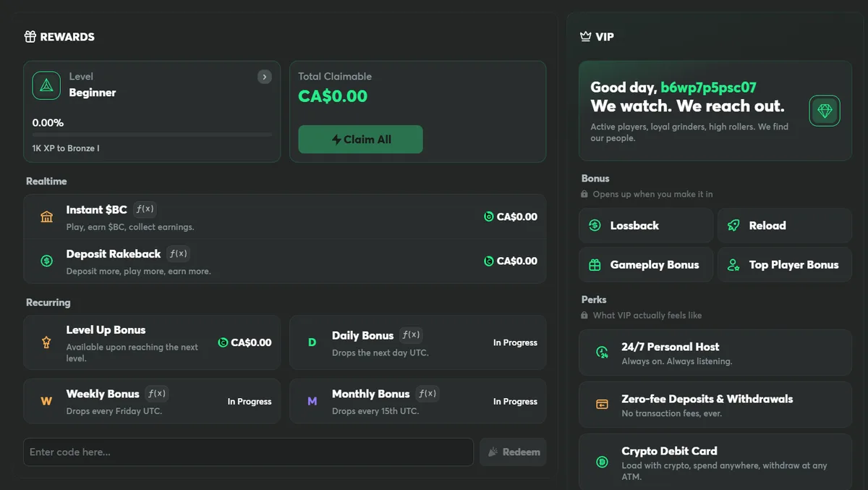
Task: Open the Deposit Rakeback f(x) badge
Action: point(178,253)
